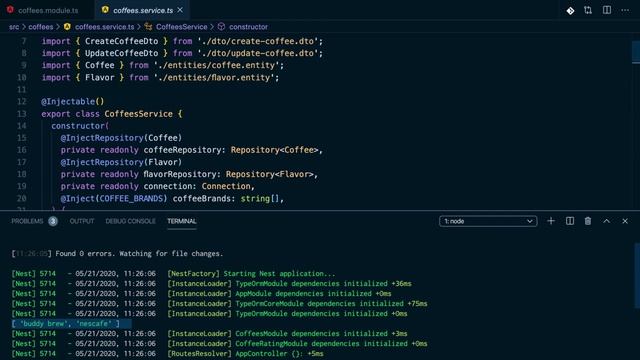640x360 pixels.
Task: Maximize the panel with the chevron up
Action: coord(607,221)
